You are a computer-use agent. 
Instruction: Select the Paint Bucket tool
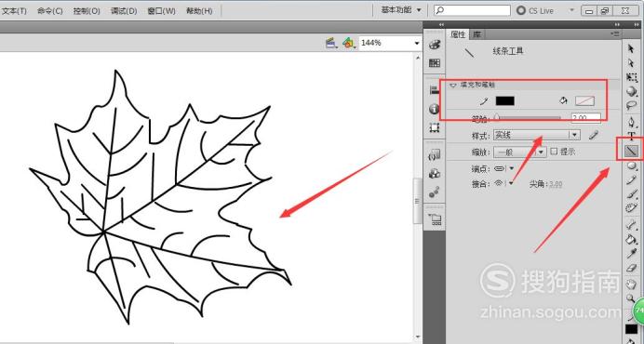pos(631,239)
